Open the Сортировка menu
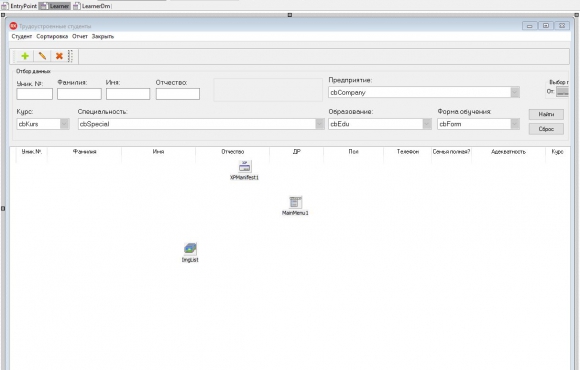580x370 pixels. [x=52, y=36]
